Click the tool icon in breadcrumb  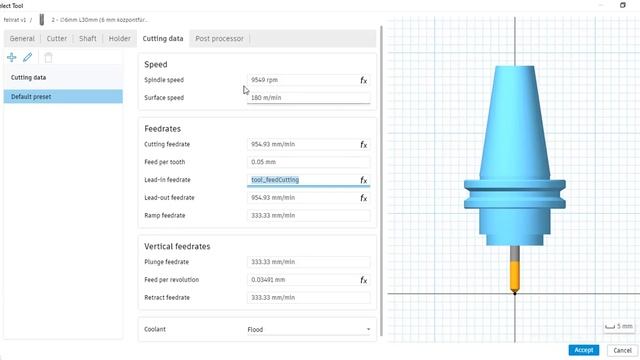coord(42,20)
